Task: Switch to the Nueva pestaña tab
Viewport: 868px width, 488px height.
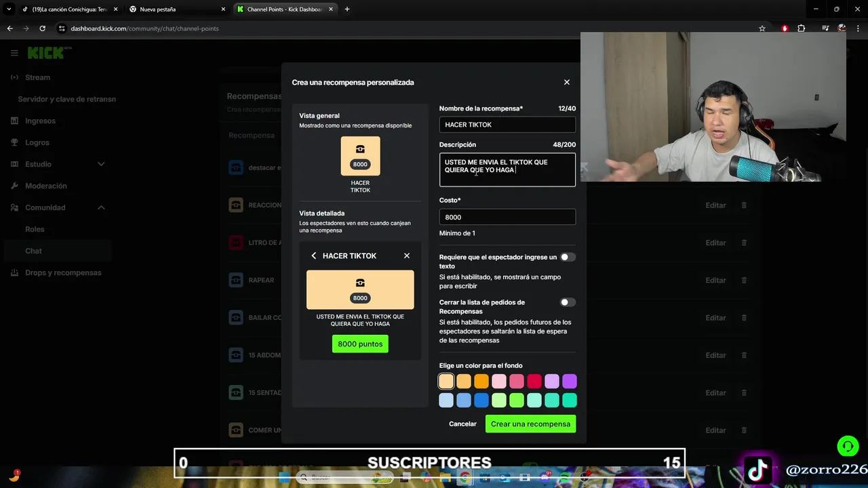Action: coord(177,9)
